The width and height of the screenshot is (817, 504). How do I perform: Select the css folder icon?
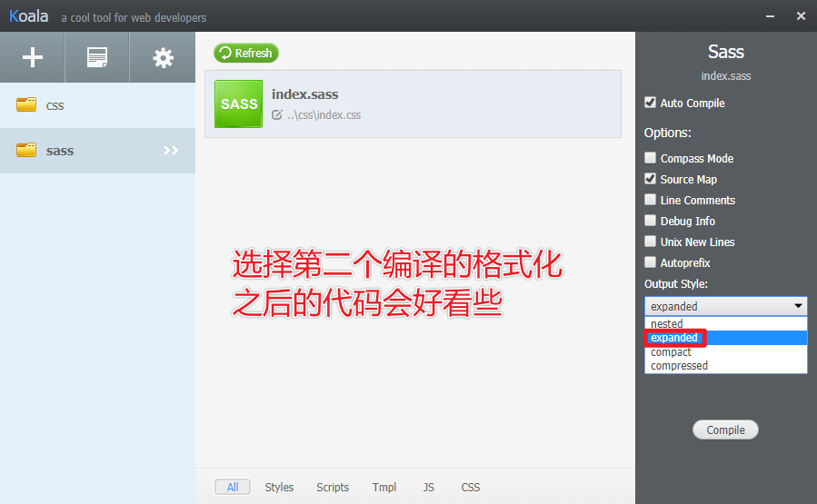click(x=26, y=104)
